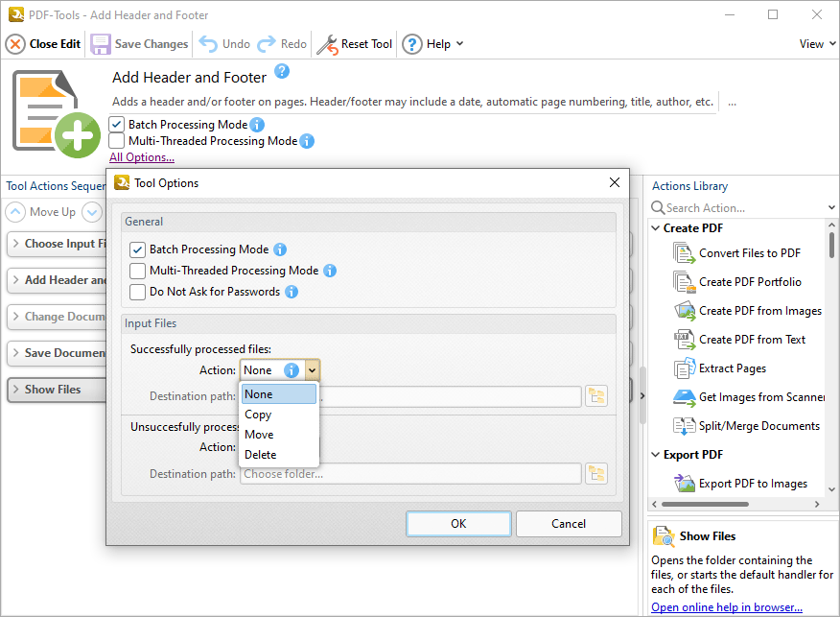The width and height of the screenshot is (840, 617).
Task: Uncheck Batch Processing Mode in Tool Options
Action: pyautogui.click(x=138, y=249)
